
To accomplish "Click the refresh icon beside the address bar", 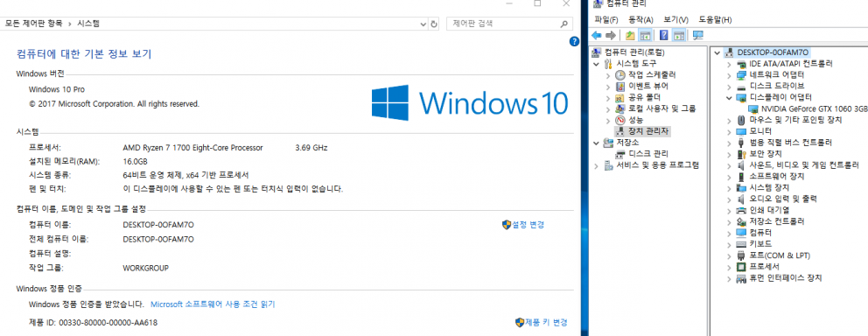I will (434, 24).
